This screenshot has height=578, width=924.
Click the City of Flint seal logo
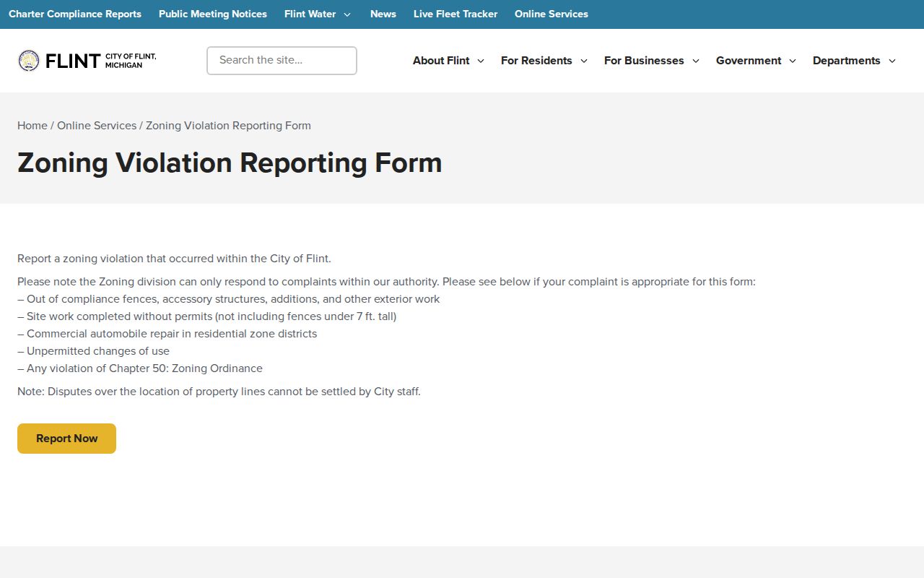click(29, 61)
